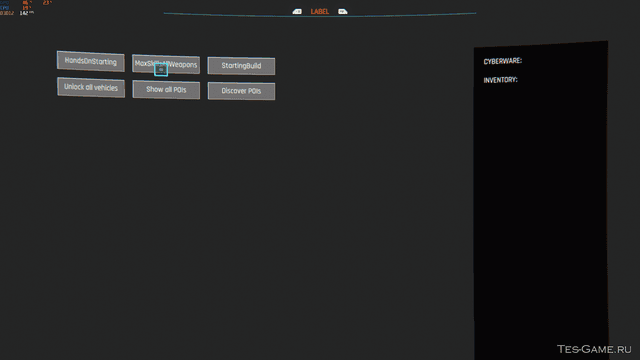The height and width of the screenshot is (360, 640).
Task: Click the INVENTORY heading in side panel
Action: coord(500,80)
